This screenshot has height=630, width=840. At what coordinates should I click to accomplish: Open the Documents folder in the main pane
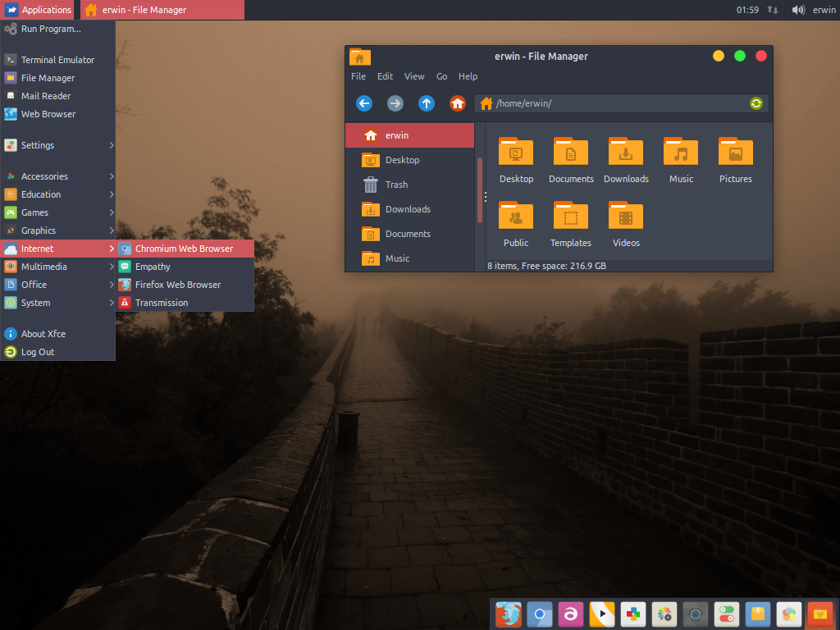point(571,152)
